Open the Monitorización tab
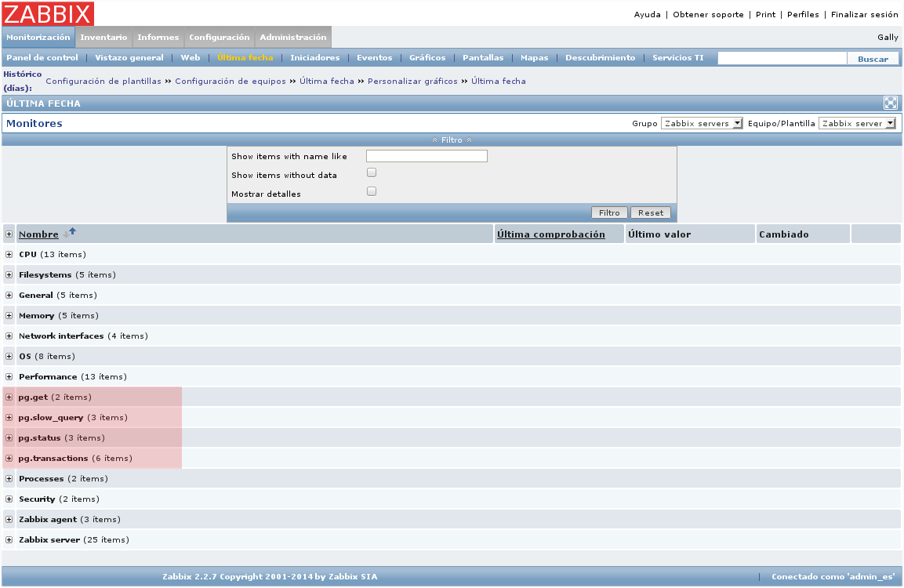Screen dimensions: 904x588 point(38,37)
